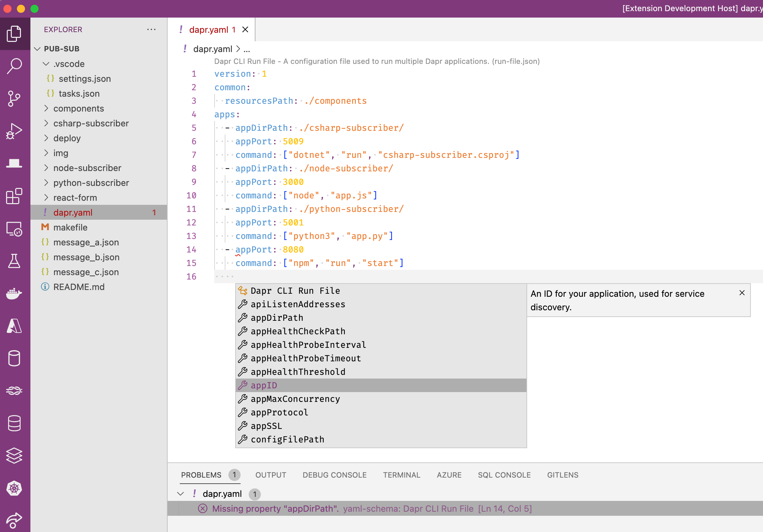Image resolution: width=763 pixels, height=532 pixels.
Task: Select appID suggestion in autocomplete list
Action: pos(264,385)
